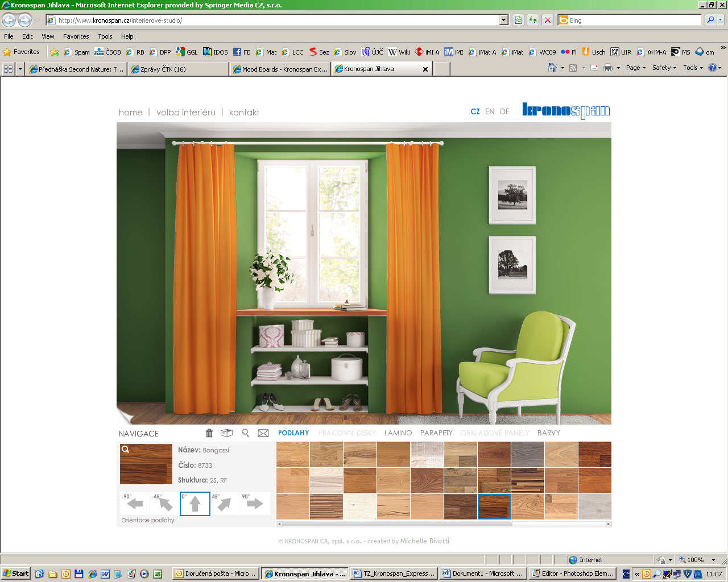The height and width of the screenshot is (582, 728).
Task: Switch to the LAMINO category tab
Action: [398, 433]
